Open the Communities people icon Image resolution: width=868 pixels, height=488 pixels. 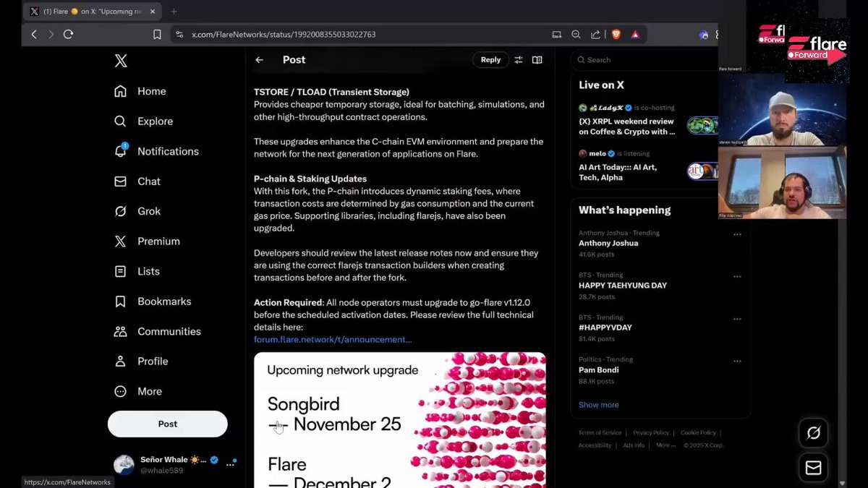(121, 331)
